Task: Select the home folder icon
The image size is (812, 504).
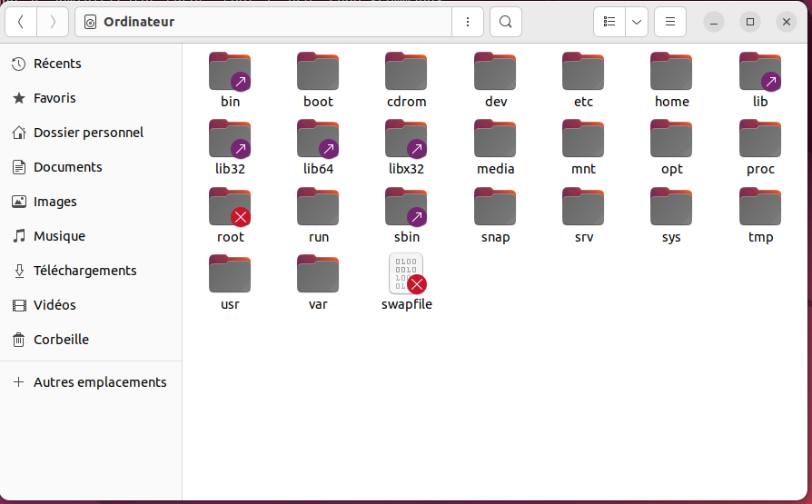Action: coord(671,71)
